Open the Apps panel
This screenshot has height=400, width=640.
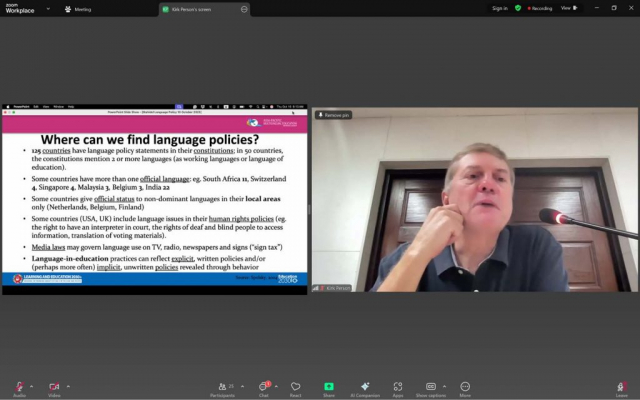(x=397, y=387)
